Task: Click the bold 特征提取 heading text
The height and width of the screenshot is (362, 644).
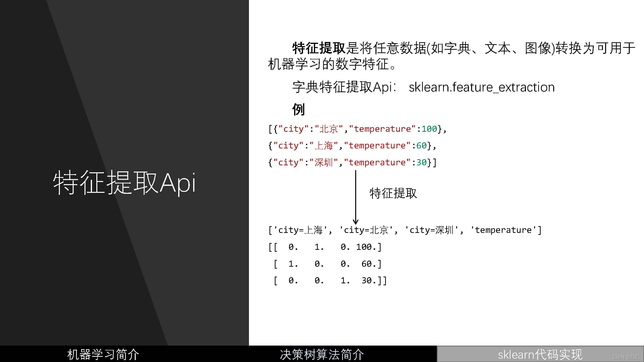Action: (x=319, y=48)
